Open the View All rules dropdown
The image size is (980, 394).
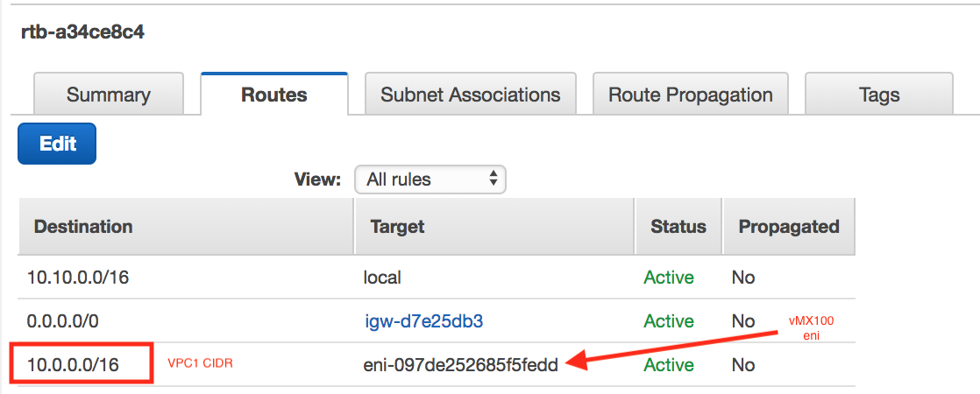(x=430, y=179)
